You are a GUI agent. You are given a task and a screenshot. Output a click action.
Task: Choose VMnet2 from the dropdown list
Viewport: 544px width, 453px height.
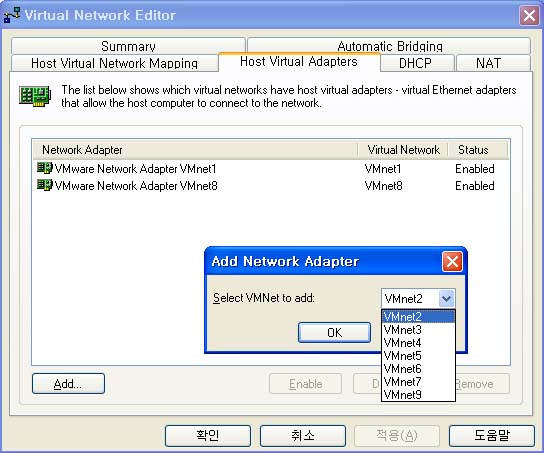pyautogui.click(x=418, y=316)
